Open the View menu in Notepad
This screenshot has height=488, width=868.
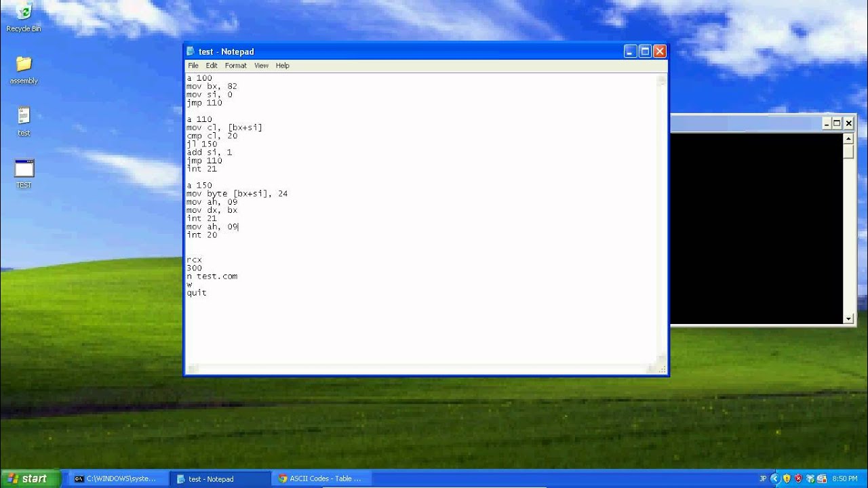[x=261, y=66]
